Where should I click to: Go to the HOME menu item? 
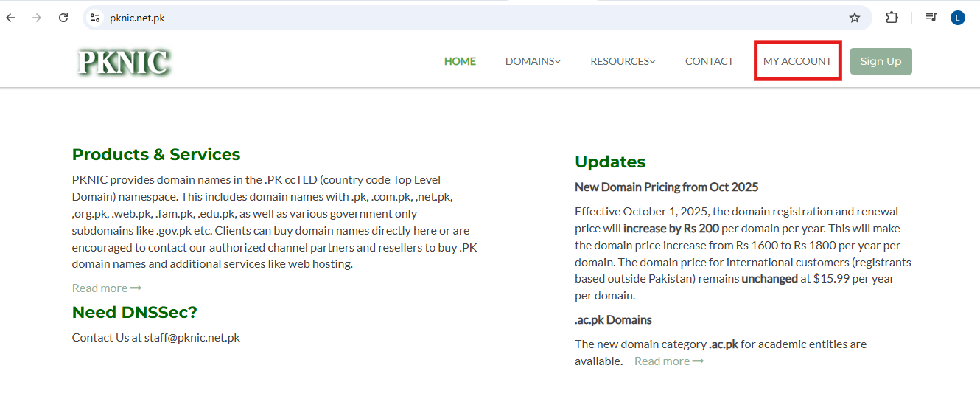coord(460,61)
